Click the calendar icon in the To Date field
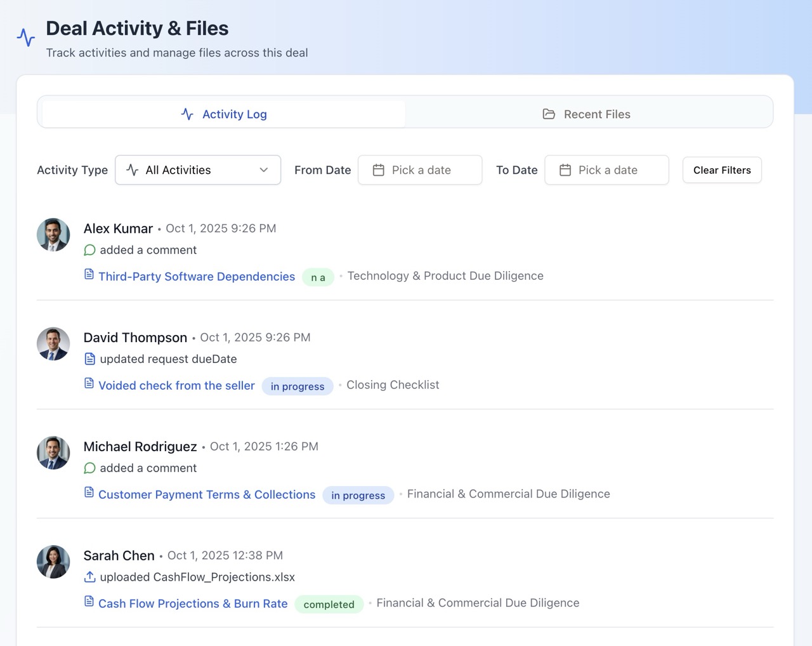Screen dimensions: 812x646 (x=565, y=170)
